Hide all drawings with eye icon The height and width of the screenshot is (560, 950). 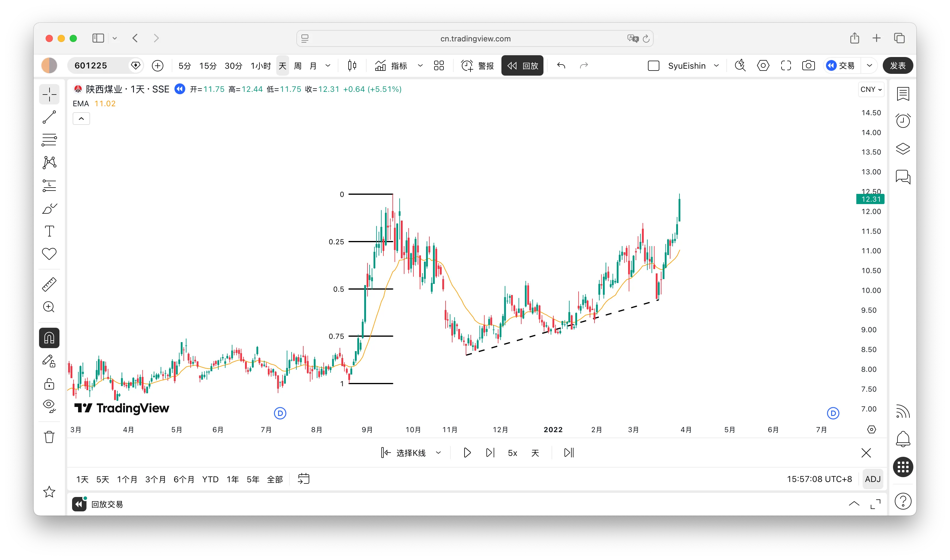coord(49,406)
